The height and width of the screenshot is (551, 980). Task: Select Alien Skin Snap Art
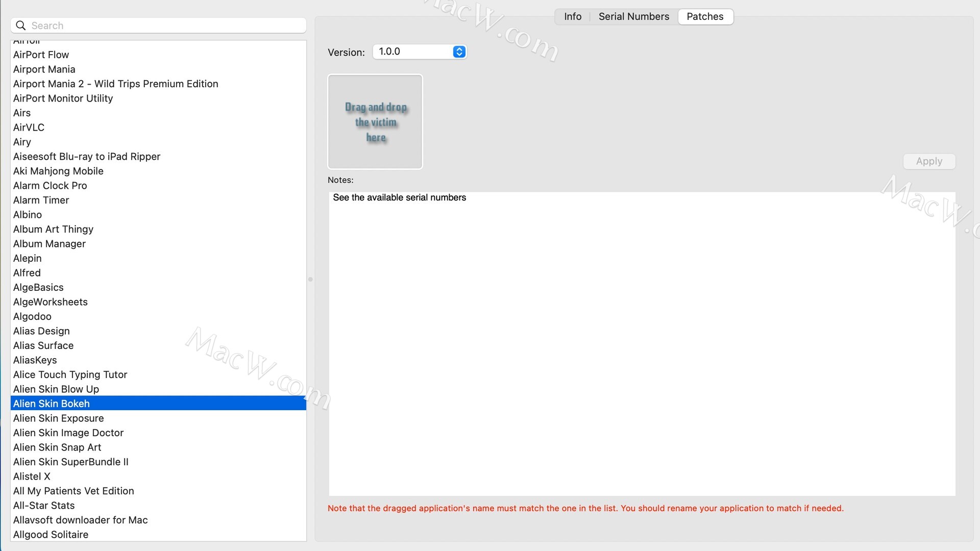click(158, 447)
